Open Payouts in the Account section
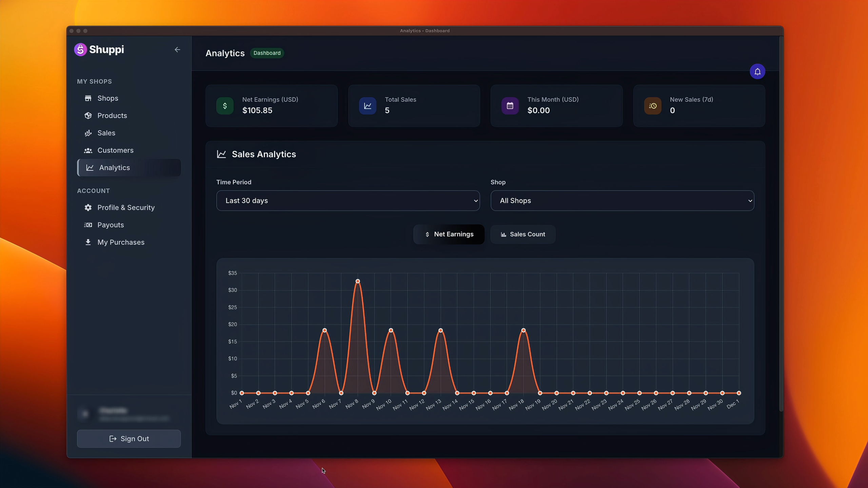Viewport: 868px width, 488px height. click(x=111, y=225)
